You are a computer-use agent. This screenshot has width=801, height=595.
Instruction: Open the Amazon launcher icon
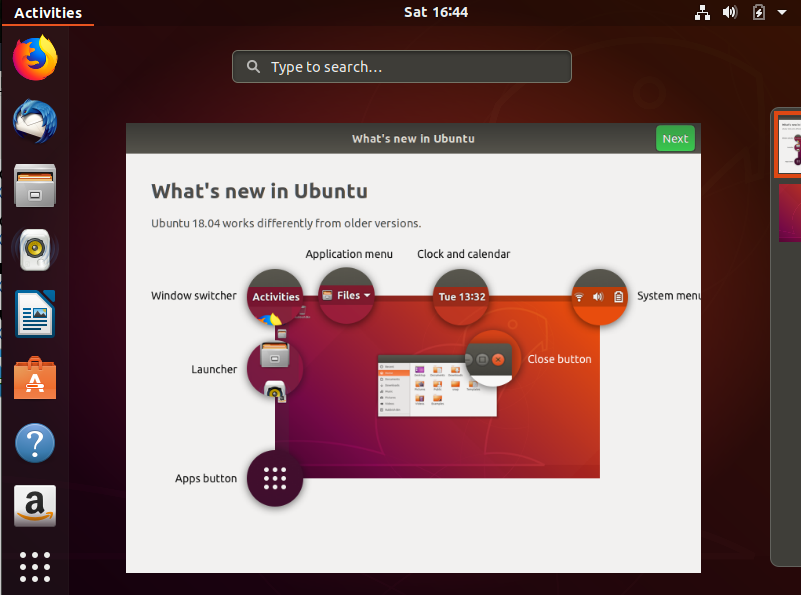[35, 506]
